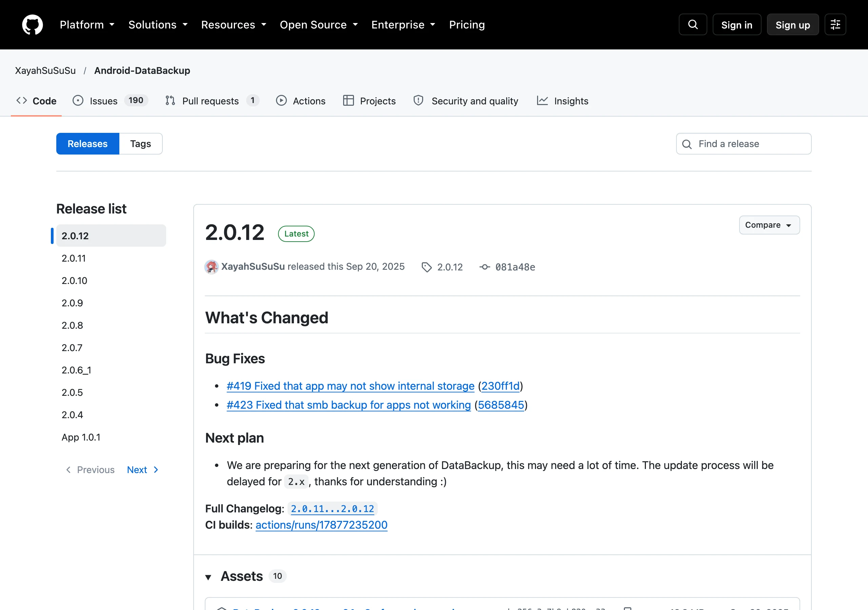
Task: Select the Releases tab
Action: click(88, 144)
